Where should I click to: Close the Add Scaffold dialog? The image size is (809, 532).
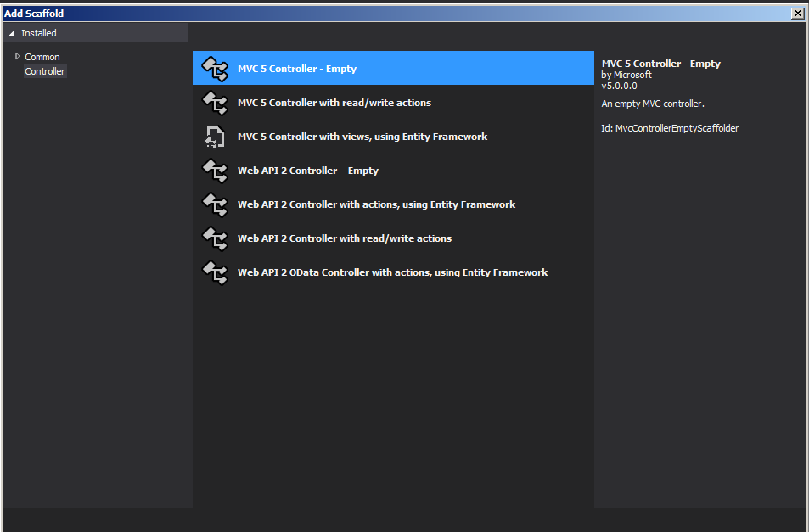click(797, 14)
